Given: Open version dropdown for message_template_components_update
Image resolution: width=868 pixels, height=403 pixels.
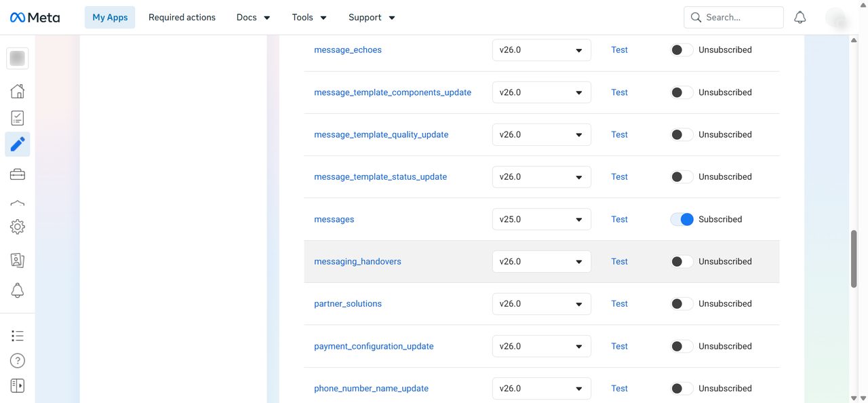Looking at the screenshot, I should [x=542, y=92].
